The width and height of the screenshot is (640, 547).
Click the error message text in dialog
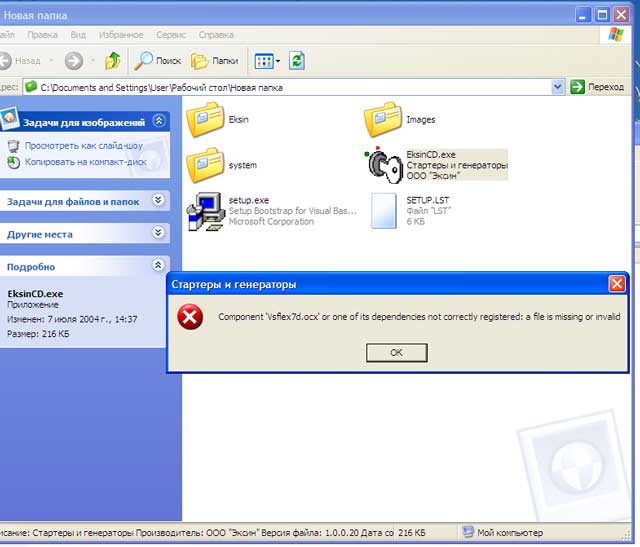point(419,317)
